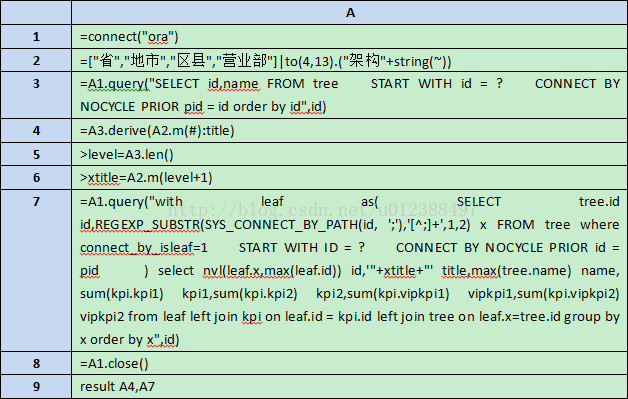Select column header A
The height and width of the screenshot is (399, 628).
tap(350, 12)
